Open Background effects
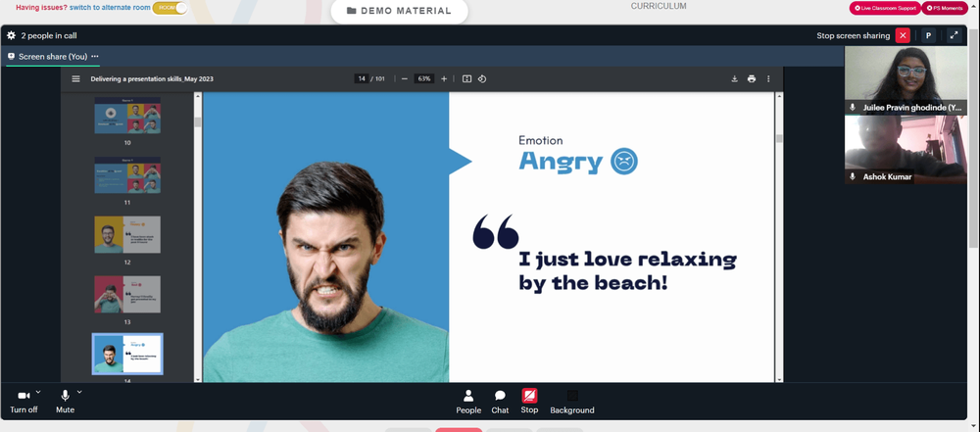 tap(572, 402)
